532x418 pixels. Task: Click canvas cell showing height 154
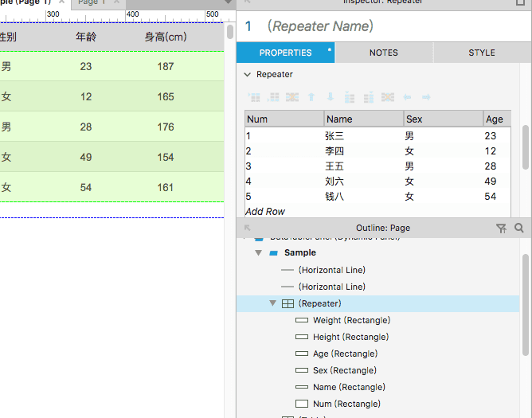pyautogui.click(x=166, y=157)
